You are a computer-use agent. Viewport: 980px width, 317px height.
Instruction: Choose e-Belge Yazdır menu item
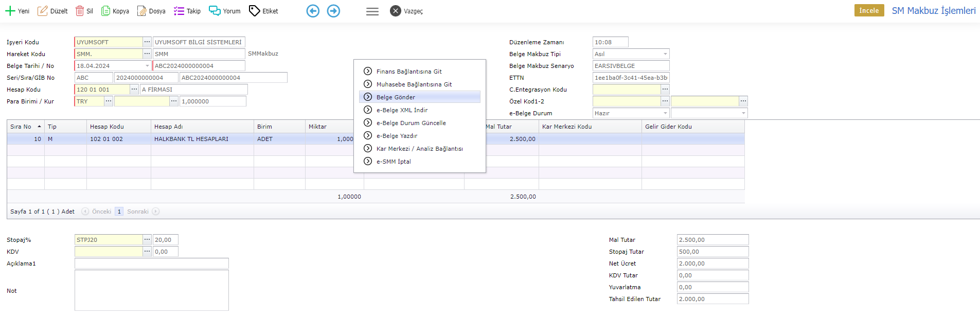point(420,136)
